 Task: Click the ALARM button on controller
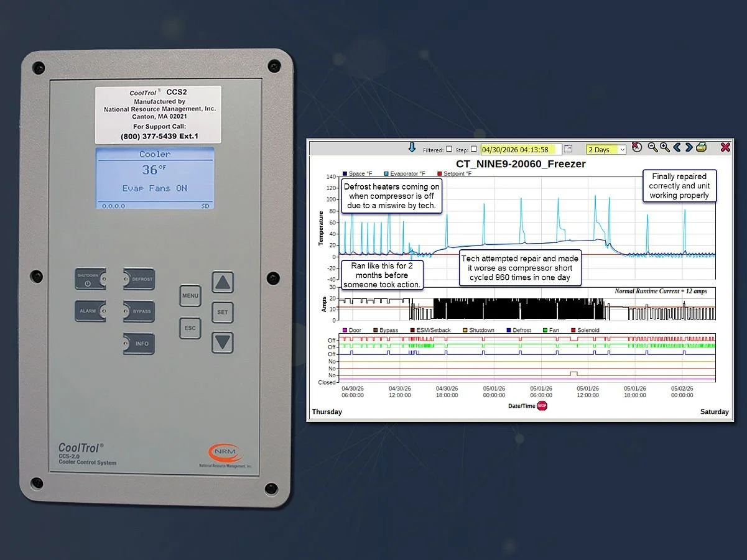click(91, 311)
